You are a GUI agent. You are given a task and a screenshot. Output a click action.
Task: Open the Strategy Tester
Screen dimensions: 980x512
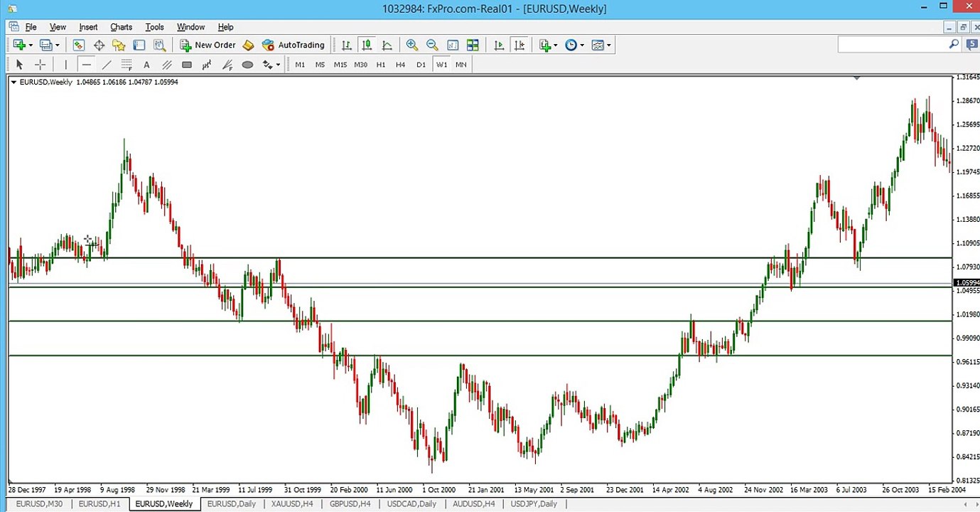(x=159, y=45)
